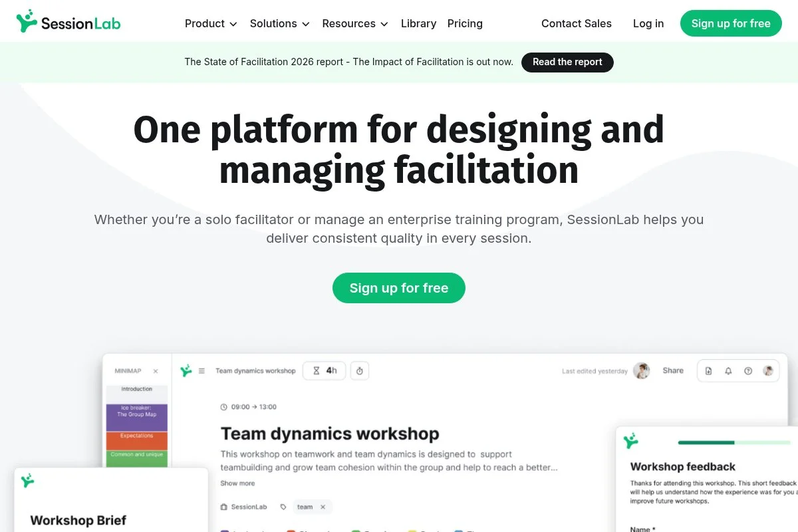Select orange Expectations block in minimap
Screen dimensions: 798x532
tap(137, 440)
